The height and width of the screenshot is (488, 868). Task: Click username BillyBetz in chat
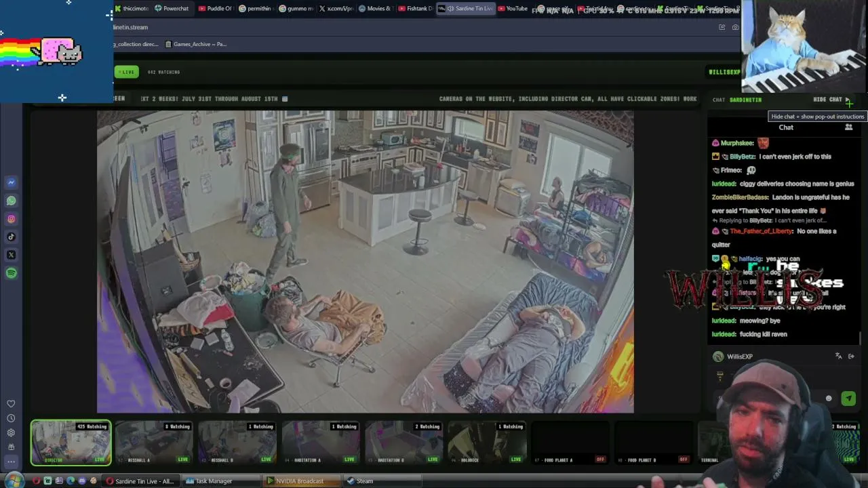(743, 157)
